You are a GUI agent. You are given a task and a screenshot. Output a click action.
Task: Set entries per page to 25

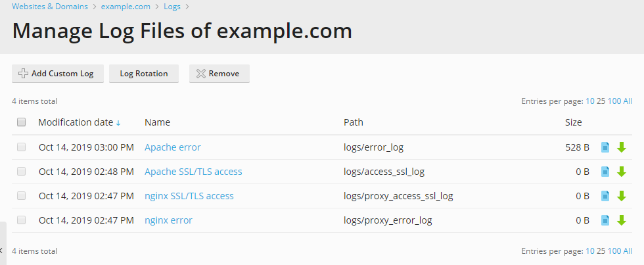601,101
